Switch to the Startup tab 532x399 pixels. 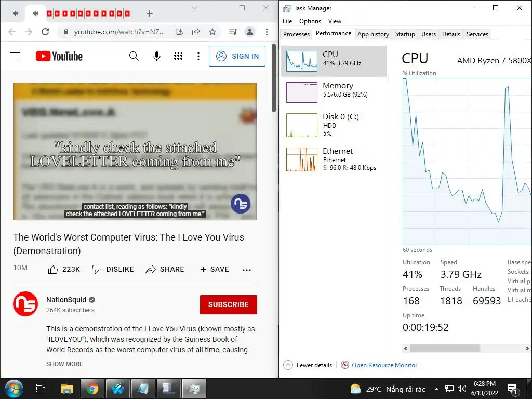coord(405,34)
